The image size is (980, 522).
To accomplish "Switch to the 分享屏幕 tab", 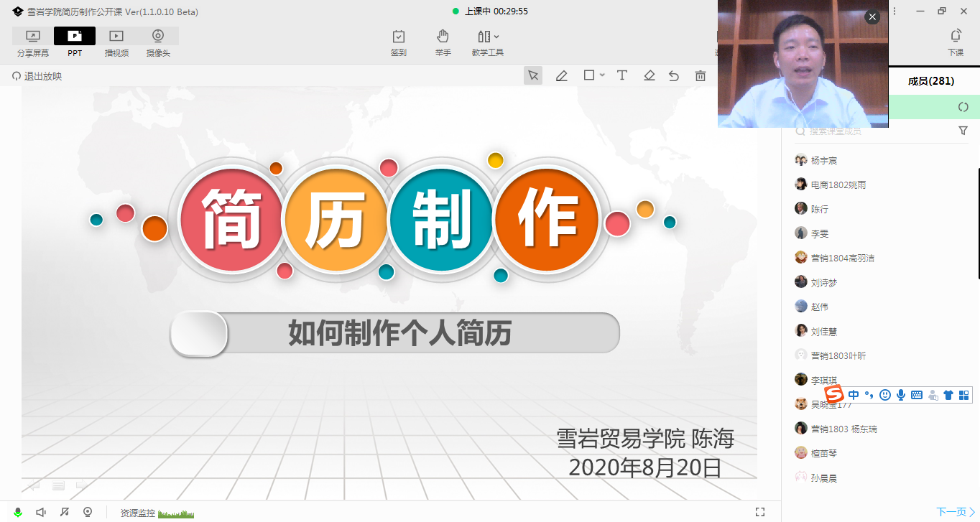I will tap(33, 42).
